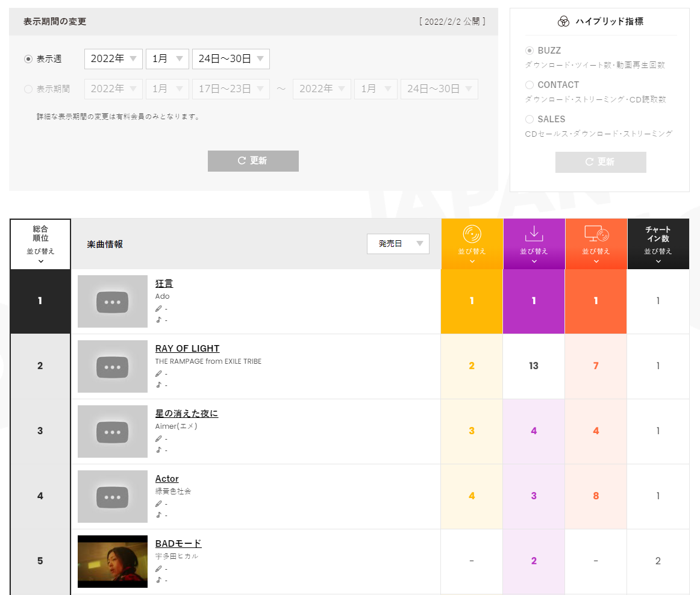Click composer note icon in 狂言 row

pyautogui.click(x=158, y=320)
